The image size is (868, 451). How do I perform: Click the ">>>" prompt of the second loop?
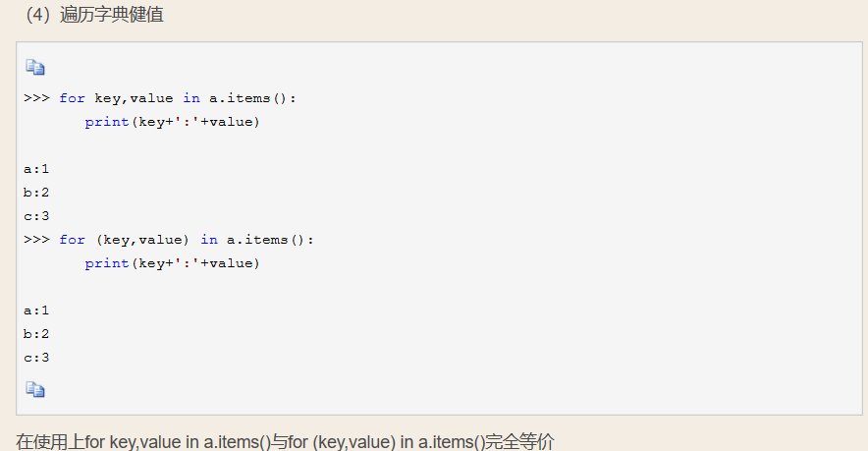[x=36, y=240]
